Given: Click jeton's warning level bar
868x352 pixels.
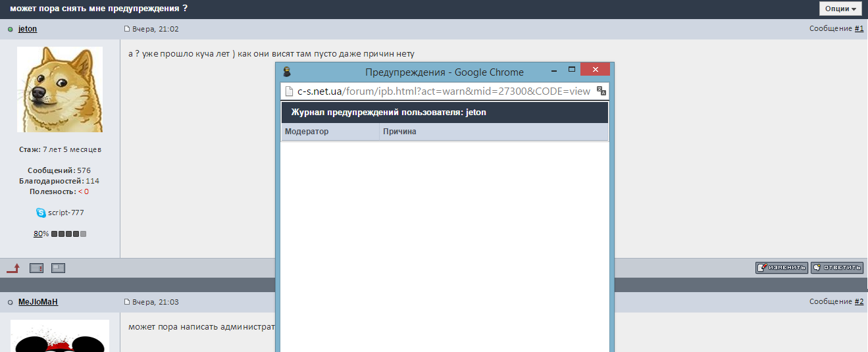Looking at the screenshot, I should (68, 234).
